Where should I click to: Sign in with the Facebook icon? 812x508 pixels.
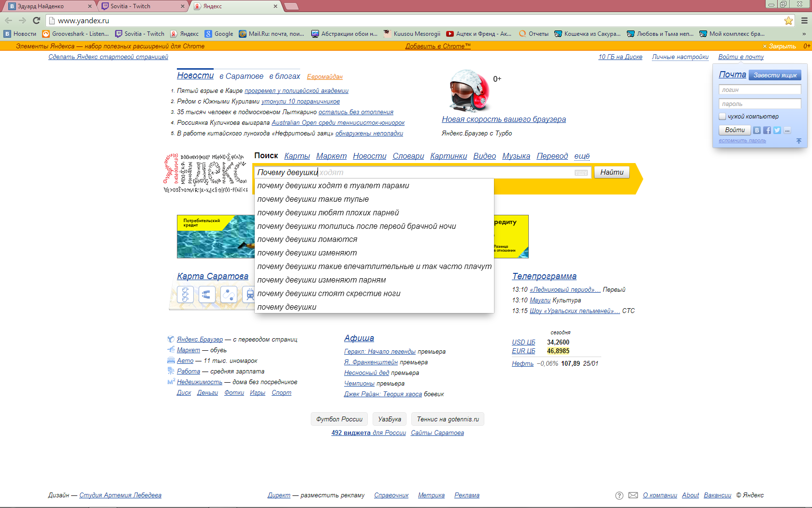pos(767,130)
